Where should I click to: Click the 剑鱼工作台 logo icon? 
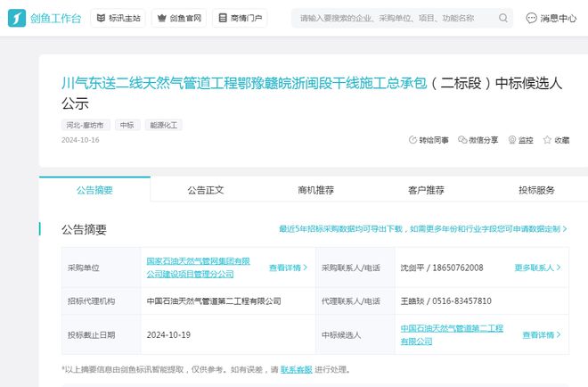click(x=17, y=18)
